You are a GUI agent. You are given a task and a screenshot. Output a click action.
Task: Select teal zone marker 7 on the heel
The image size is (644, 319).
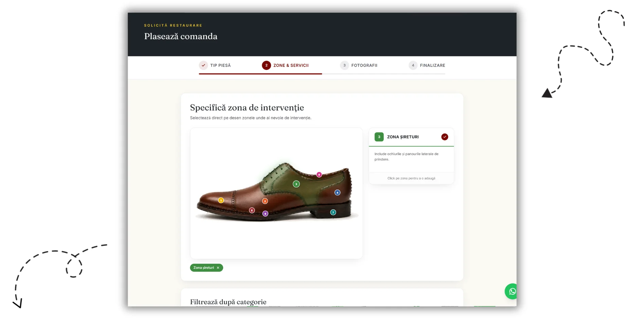coord(333,212)
